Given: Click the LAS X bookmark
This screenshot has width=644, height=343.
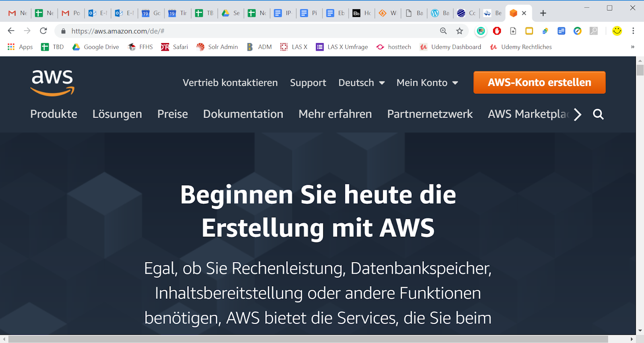Looking at the screenshot, I should (294, 47).
